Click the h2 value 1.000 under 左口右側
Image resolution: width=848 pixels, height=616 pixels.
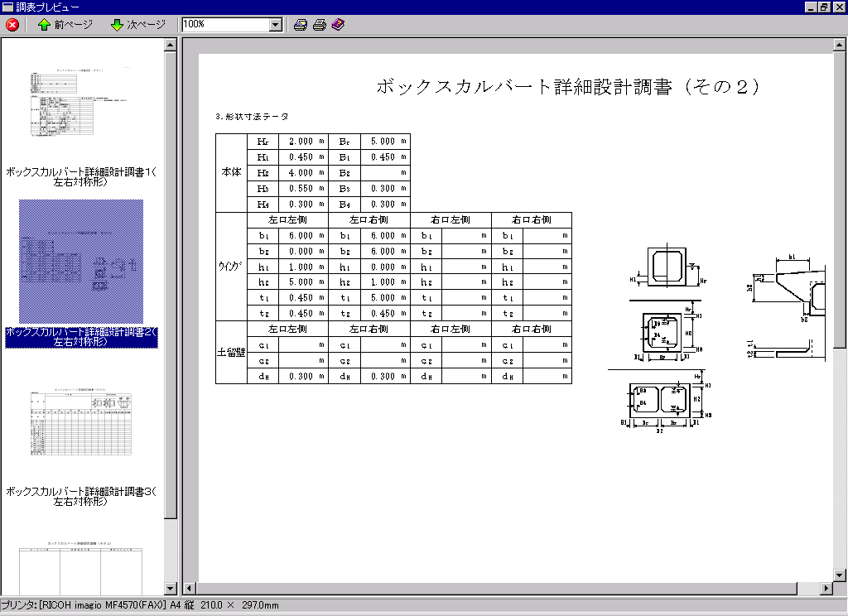coord(385,282)
